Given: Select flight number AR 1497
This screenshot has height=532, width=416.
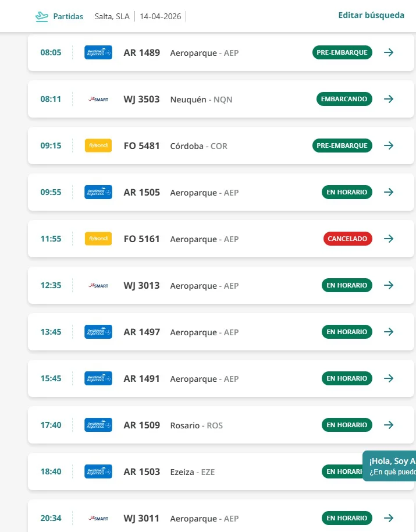Looking at the screenshot, I should coord(142,332).
